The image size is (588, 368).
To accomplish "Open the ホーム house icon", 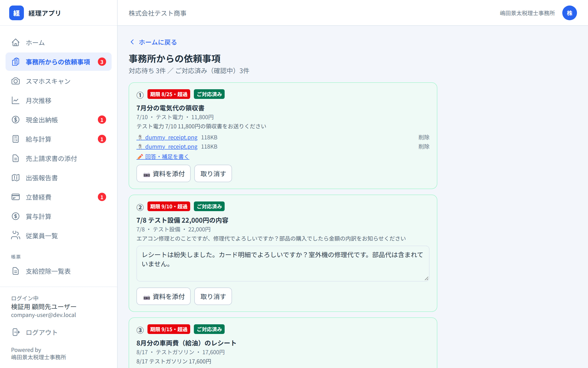I will click(16, 42).
